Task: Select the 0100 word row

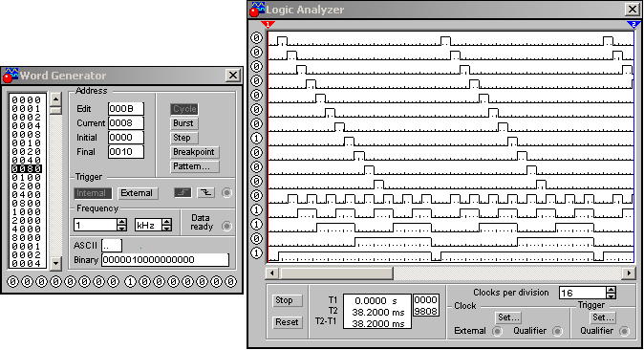Action: pyautogui.click(x=27, y=177)
